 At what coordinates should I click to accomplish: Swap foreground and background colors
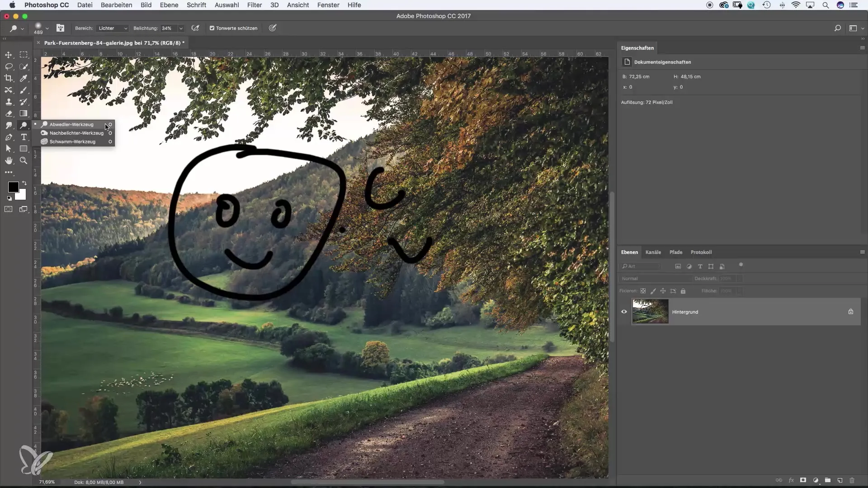pos(24,183)
